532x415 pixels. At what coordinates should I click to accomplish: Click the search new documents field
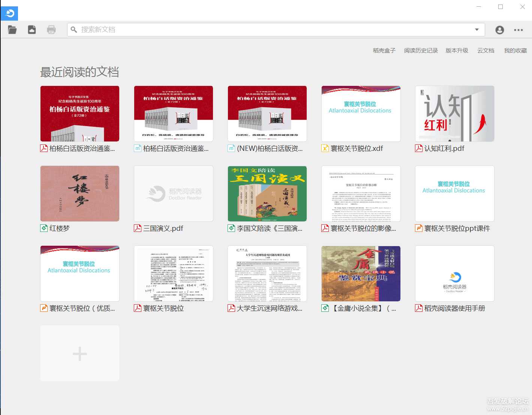270,30
